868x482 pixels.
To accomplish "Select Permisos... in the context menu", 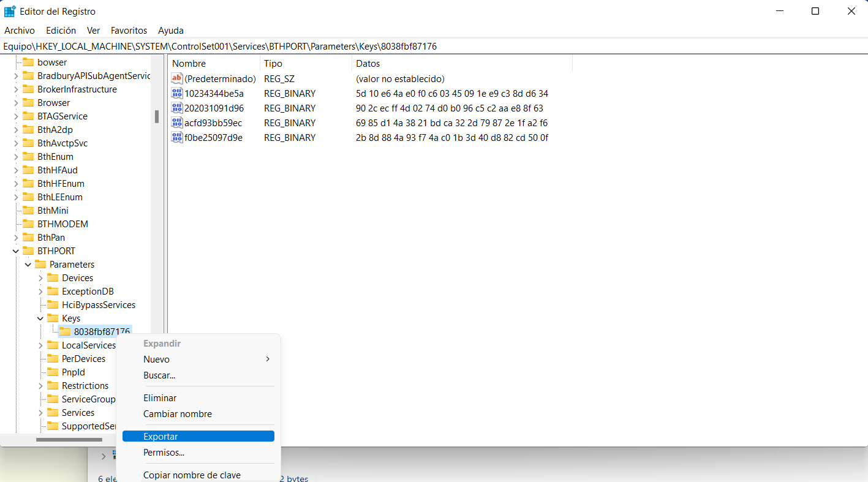I will [164, 453].
